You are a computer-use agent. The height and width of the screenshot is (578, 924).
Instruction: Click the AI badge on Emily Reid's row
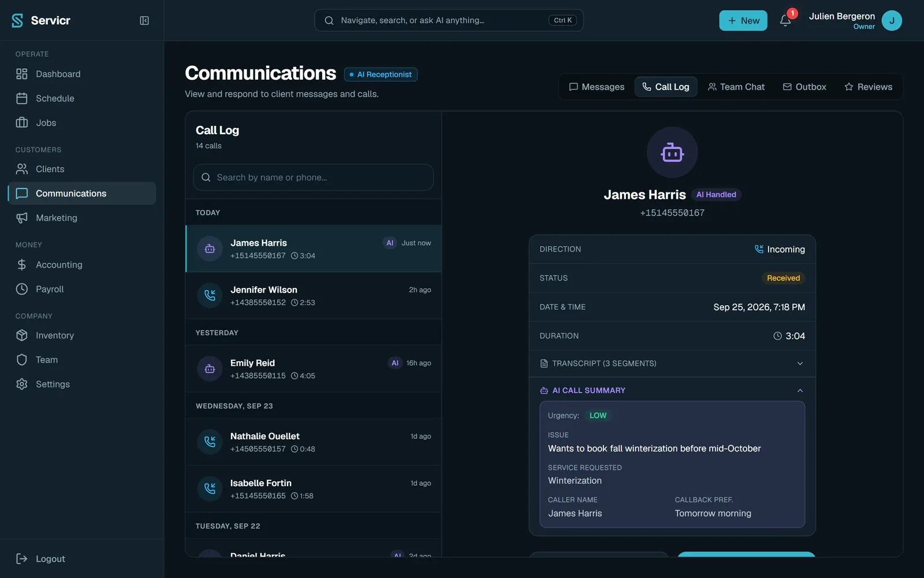[x=395, y=363]
